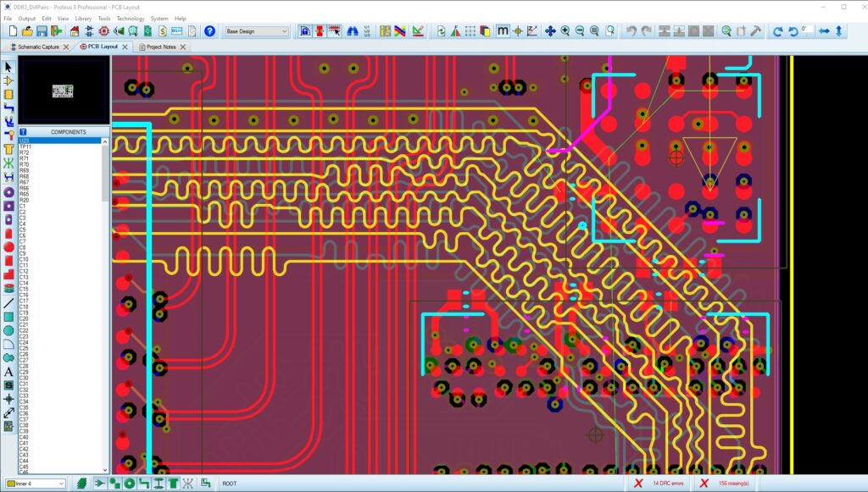Viewport: 868px width, 492px height.
Task: Create a new project with blank page icon
Action: (13, 31)
